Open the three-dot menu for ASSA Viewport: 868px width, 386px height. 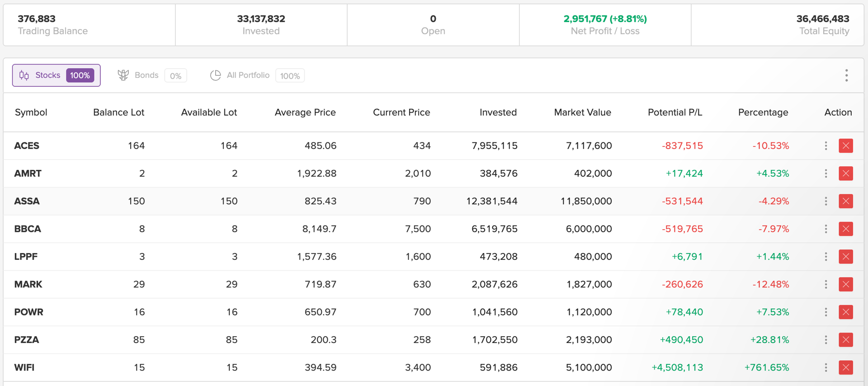[826, 201]
